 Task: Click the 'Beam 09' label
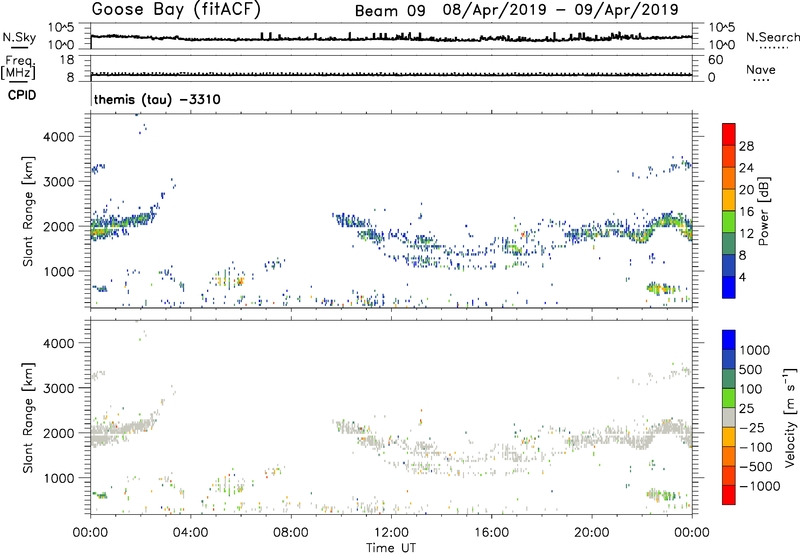(x=390, y=11)
